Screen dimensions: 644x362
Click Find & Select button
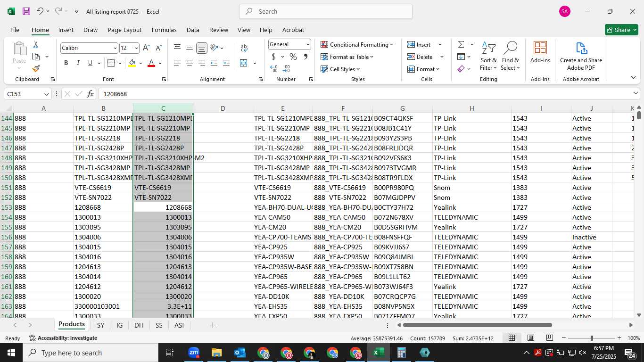(510, 56)
